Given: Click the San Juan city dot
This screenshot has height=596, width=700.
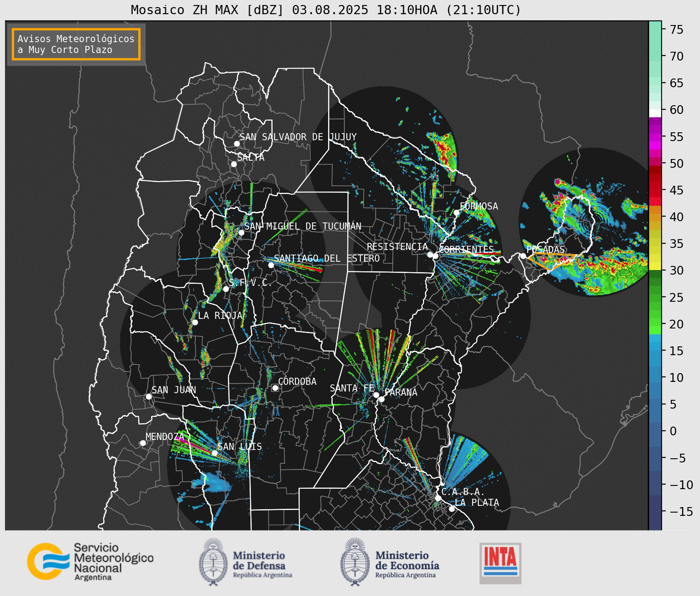Looking at the screenshot, I should 149,396.
